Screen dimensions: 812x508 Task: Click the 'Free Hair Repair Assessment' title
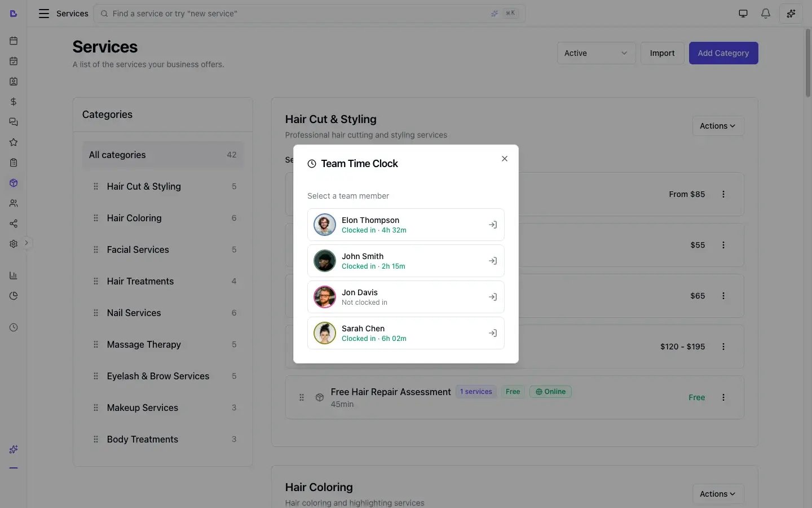pos(391,392)
